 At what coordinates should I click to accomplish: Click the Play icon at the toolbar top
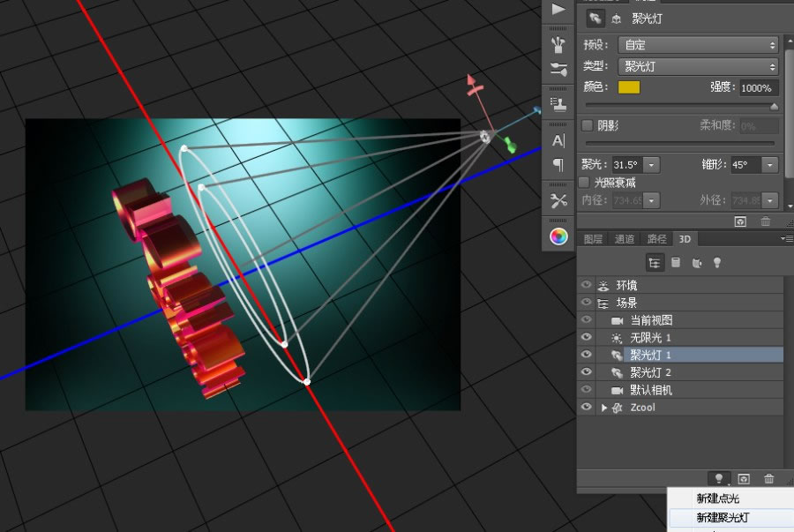click(558, 9)
